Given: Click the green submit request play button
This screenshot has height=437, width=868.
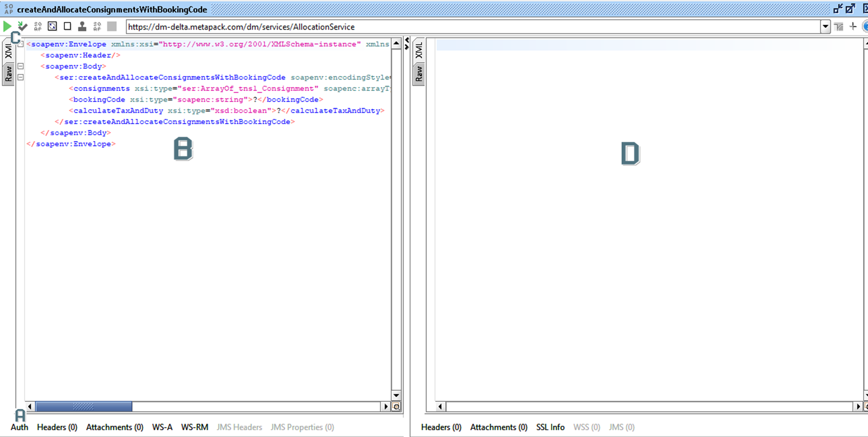Looking at the screenshot, I should [x=7, y=27].
